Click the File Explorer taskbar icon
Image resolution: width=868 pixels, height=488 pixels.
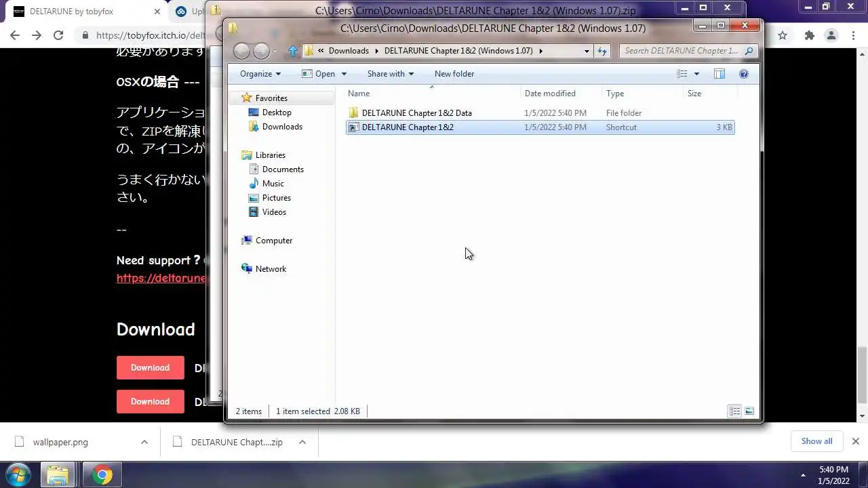(x=58, y=475)
